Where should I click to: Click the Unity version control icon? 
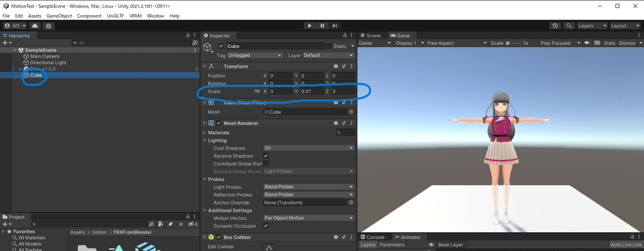tap(48, 26)
